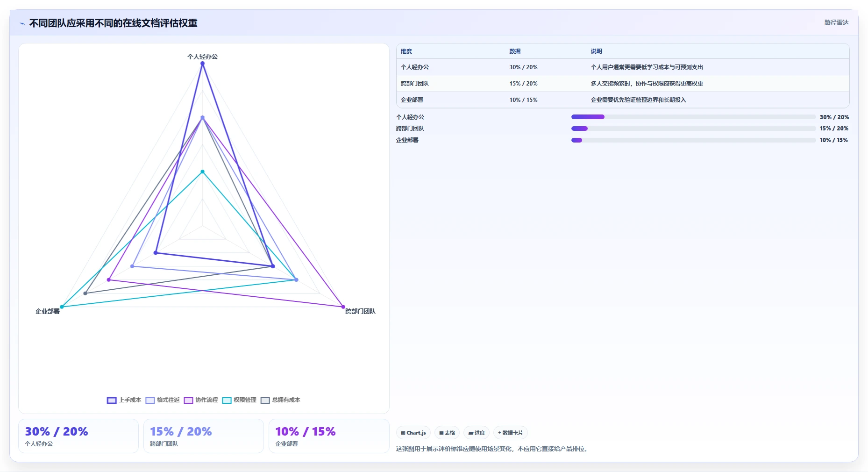Click the 10% / 15% data card
This screenshot has height=472, width=868.
coord(329,436)
